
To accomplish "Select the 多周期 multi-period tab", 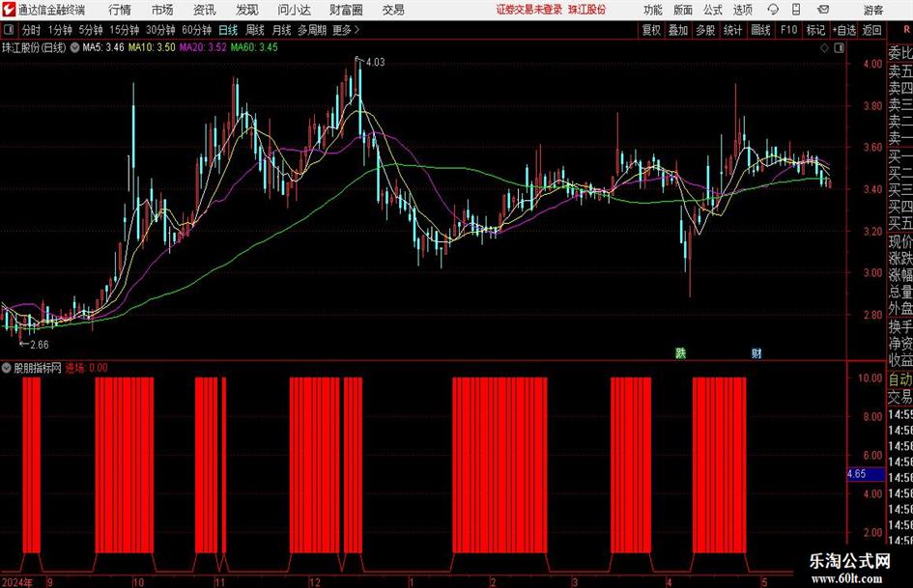I will (x=311, y=30).
